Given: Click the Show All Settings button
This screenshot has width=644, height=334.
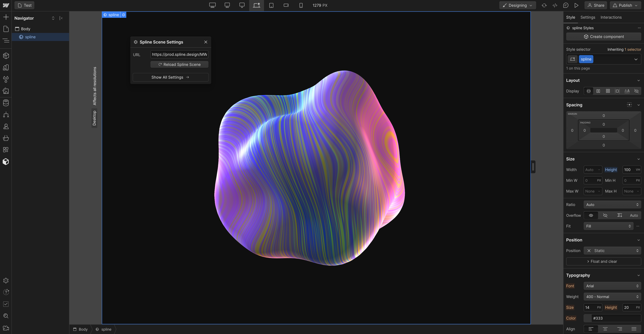Looking at the screenshot, I should pyautogui.click(x=171, y=77).
